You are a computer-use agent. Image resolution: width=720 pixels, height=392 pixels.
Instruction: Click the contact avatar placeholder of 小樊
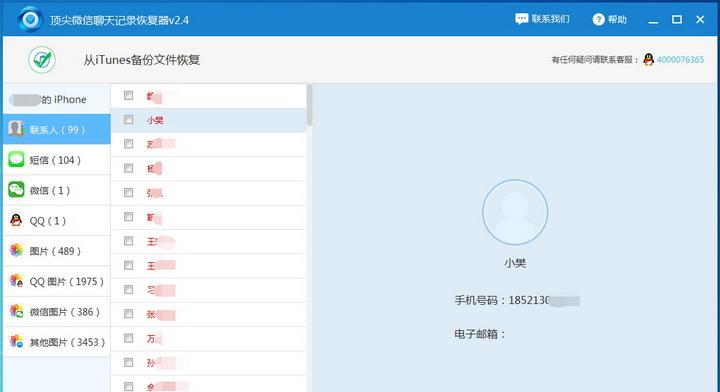click(515, 212)
